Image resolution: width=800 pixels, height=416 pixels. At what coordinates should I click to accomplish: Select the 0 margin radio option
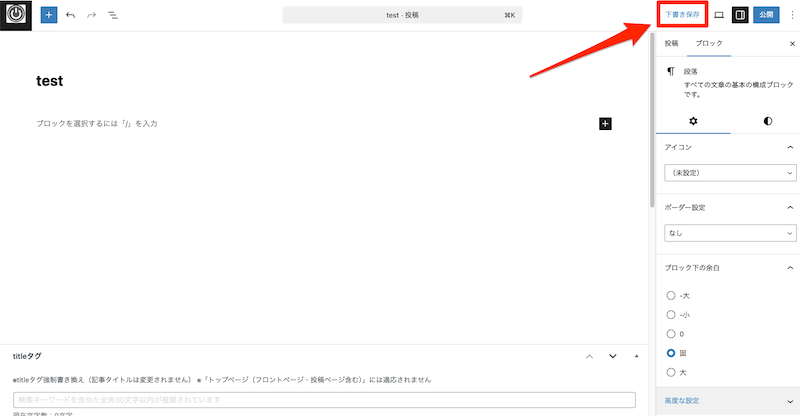point(671,334)
